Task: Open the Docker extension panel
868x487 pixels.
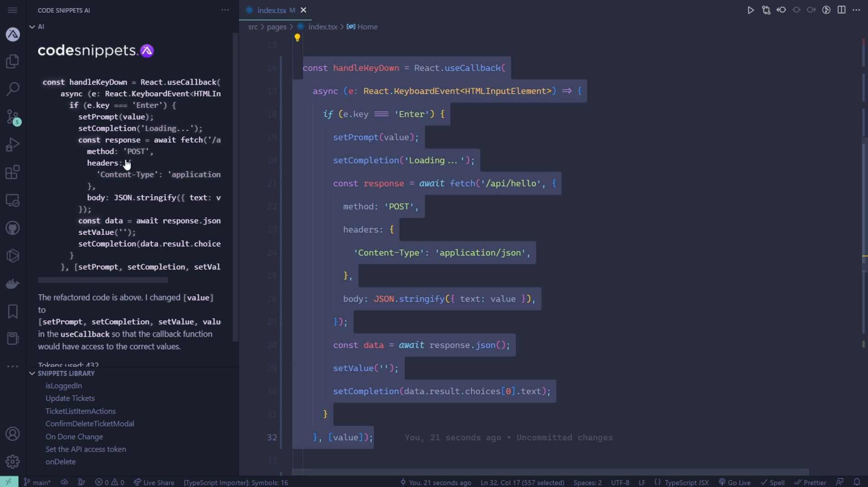Action: pyautogui.click(x=12, y=284)
